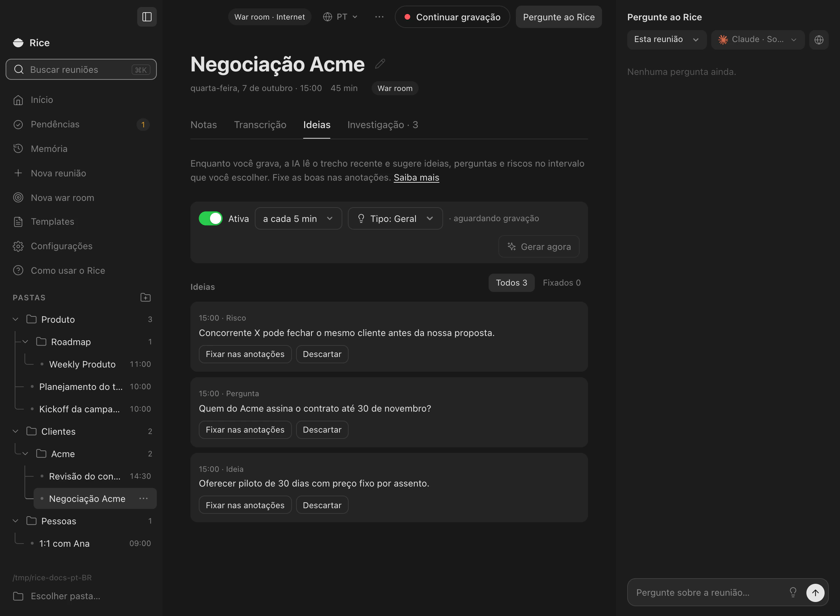Open the Claude model selector dropdown
The image size is (840, 616).
(757, 40)
